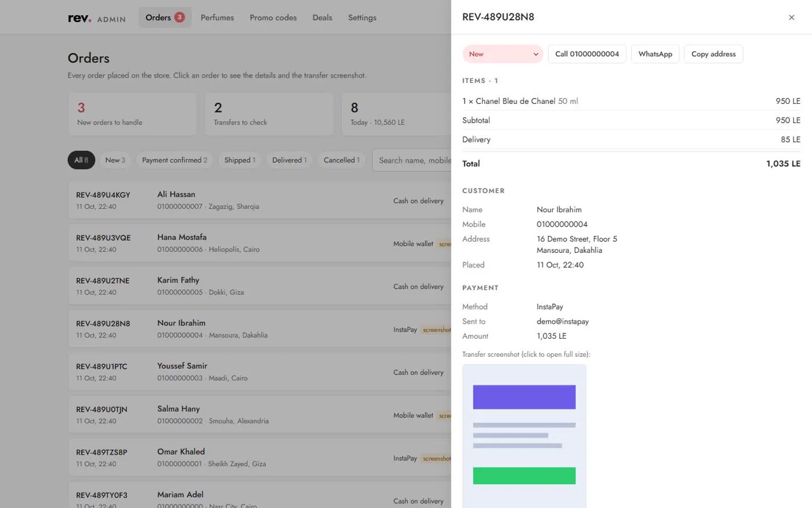Screen dimensions: 812x508
Task: Click the red badge on Orders tab
Action: click(x=180, y=17)
